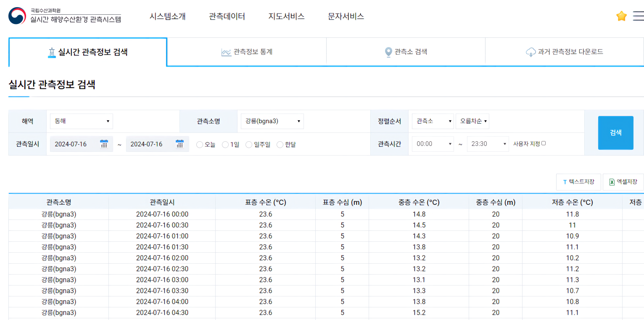Open the 정렬순서 dropdown showing 관측소
The height and width of the screenshot is (320, 644).
click(x=433, y=121)
